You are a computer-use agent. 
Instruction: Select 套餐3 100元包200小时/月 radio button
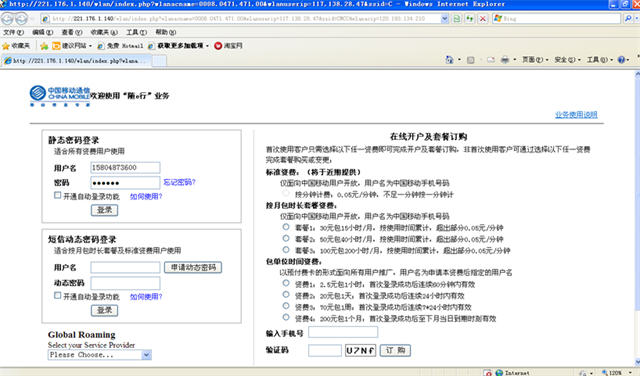click(x=286, y=249)
